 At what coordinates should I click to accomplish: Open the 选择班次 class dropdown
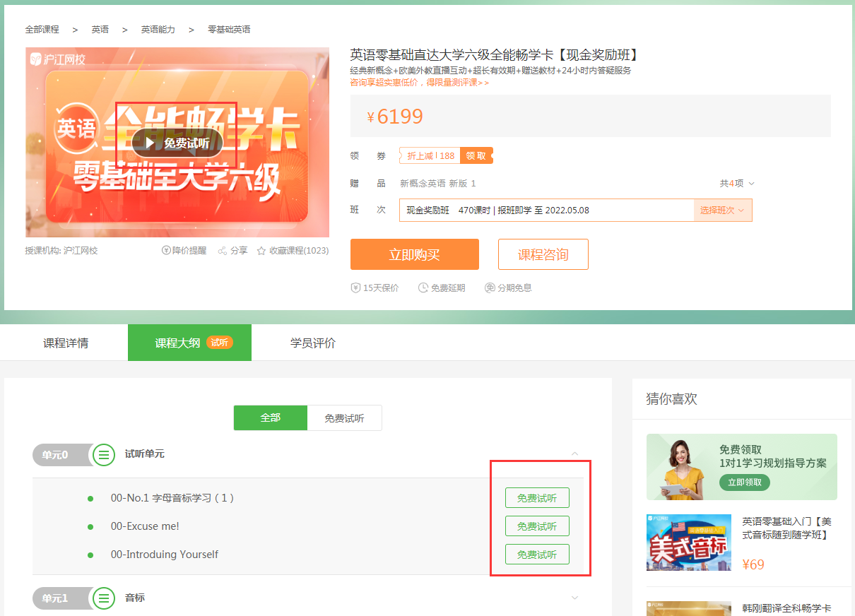722,211
